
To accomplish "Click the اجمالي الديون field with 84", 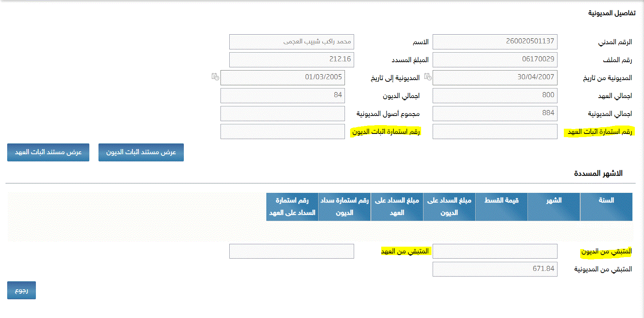I will pos(283,95).
